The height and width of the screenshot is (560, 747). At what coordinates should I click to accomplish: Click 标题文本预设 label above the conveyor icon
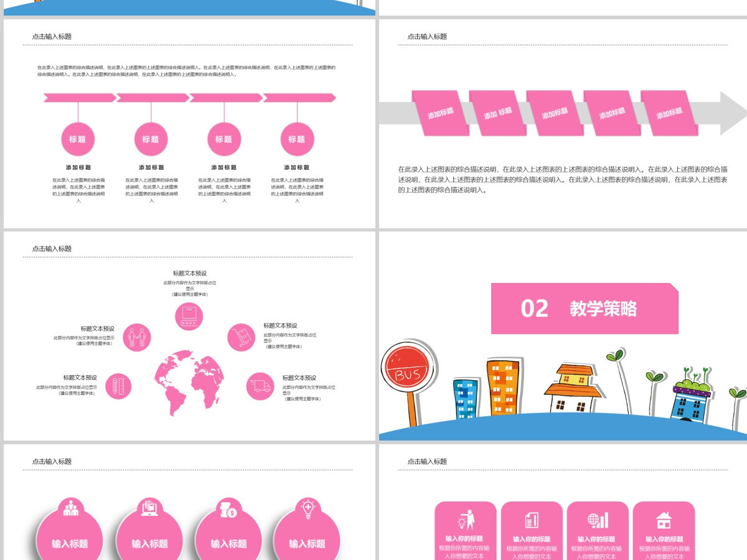pyautogui.click(x=190, y=273)
